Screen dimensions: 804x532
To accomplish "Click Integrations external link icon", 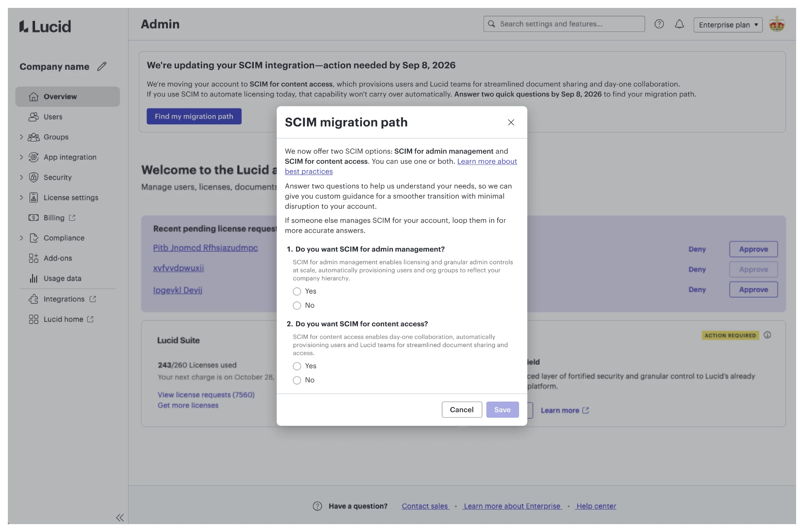I will [x=93, y=299].
